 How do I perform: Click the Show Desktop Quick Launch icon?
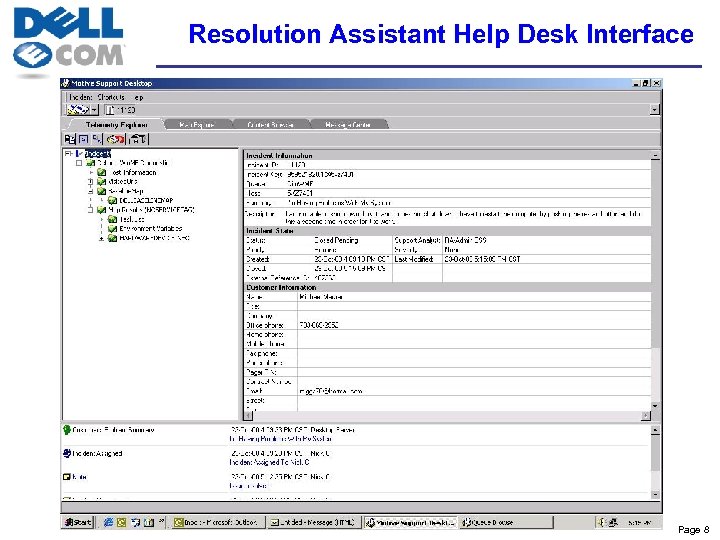(135, 522)
